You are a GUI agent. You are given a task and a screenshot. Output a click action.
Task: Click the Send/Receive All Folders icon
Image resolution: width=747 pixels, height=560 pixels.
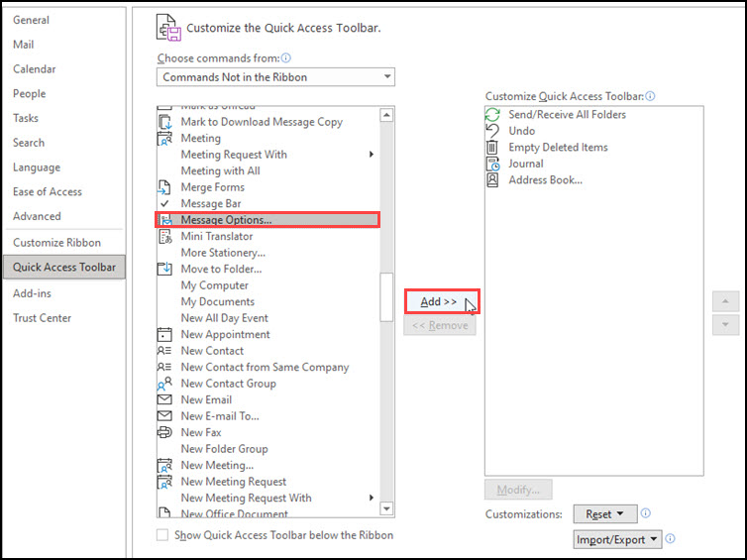492,115
